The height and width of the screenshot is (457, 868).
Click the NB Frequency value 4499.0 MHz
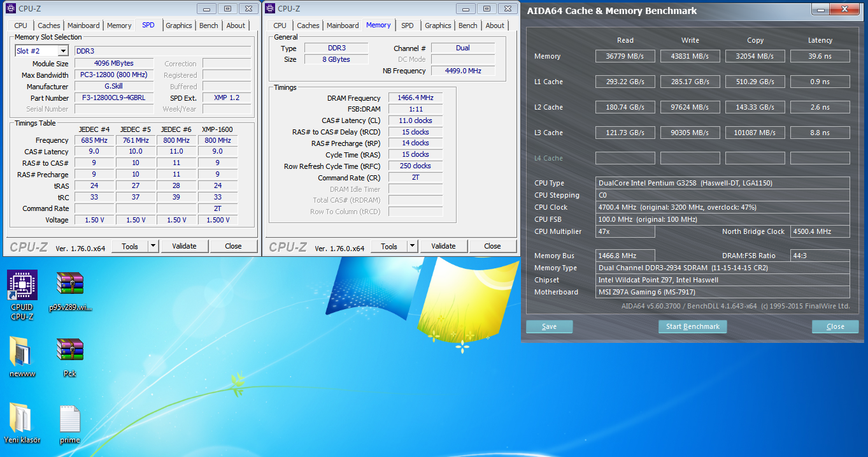click(463, 71)
